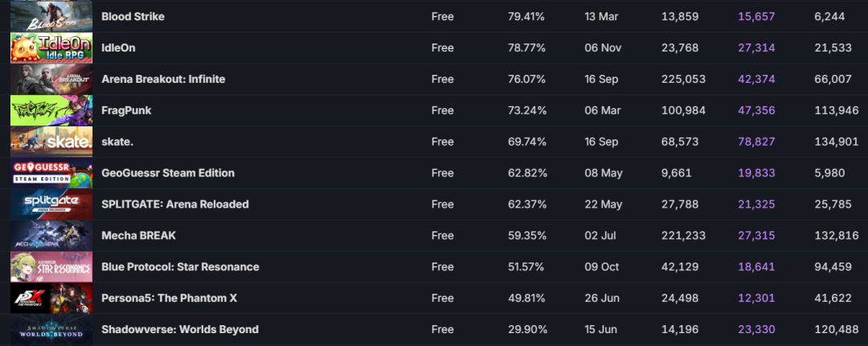The height and width of the screenshot is (346, 868).
Task: Click the skate. game thumbnail
Action: pyautogui.click(x=51, y=142)
